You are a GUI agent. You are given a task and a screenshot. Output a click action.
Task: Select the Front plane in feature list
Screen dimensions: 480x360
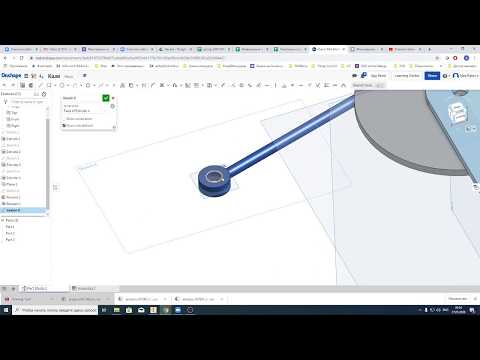(15, 119)
